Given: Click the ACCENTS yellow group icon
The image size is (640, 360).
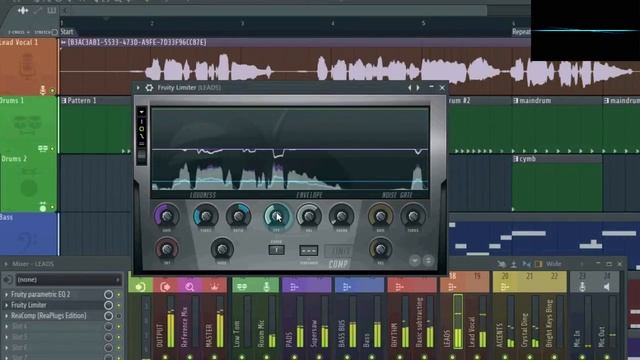Looking at the screenshot, I should (x=505, y=287).
